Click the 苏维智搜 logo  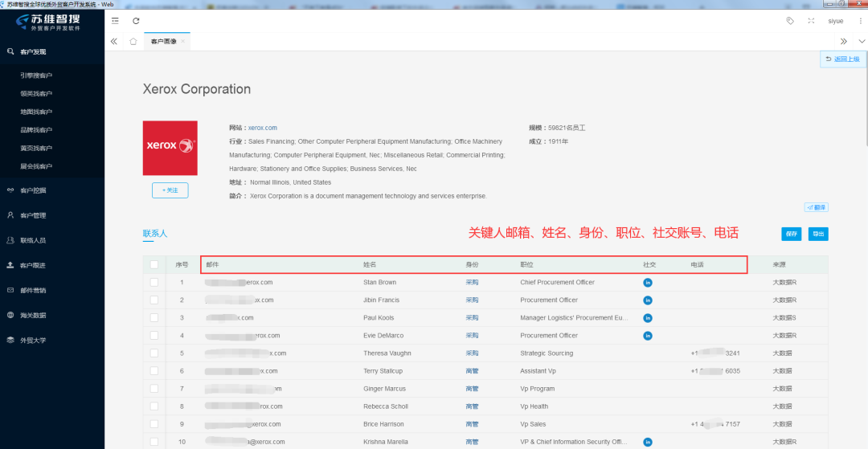click(47, 22)
